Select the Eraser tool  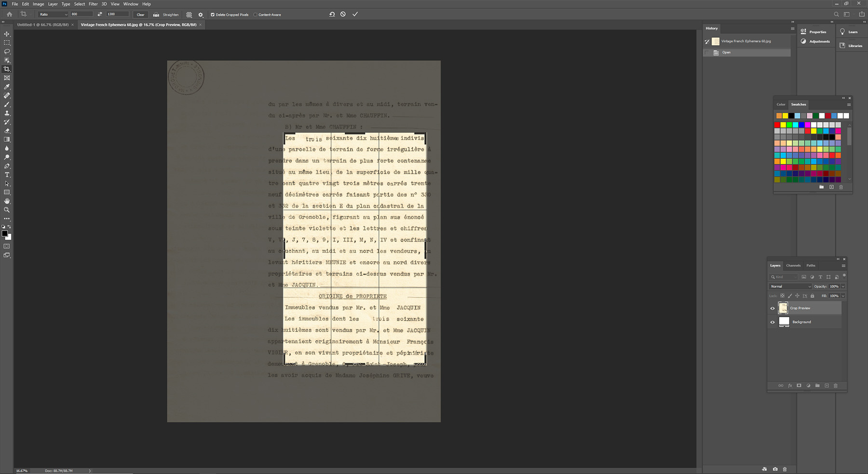point(7,131)
